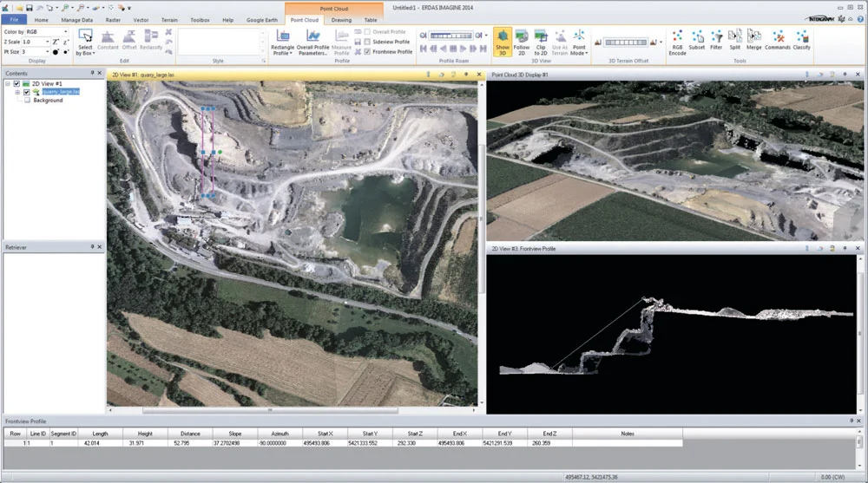
Task: Uncheck the Frontview Profile checkbox
Action: pos(367,51)
